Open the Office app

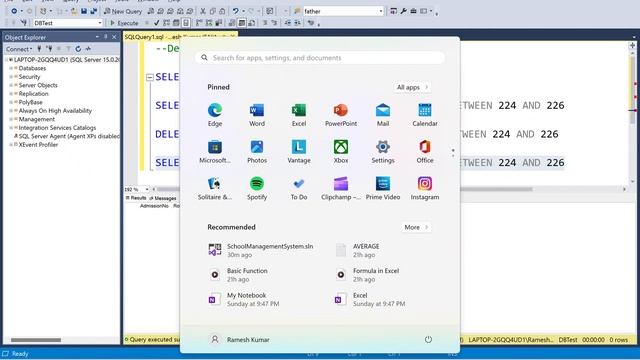pos(425,151)
